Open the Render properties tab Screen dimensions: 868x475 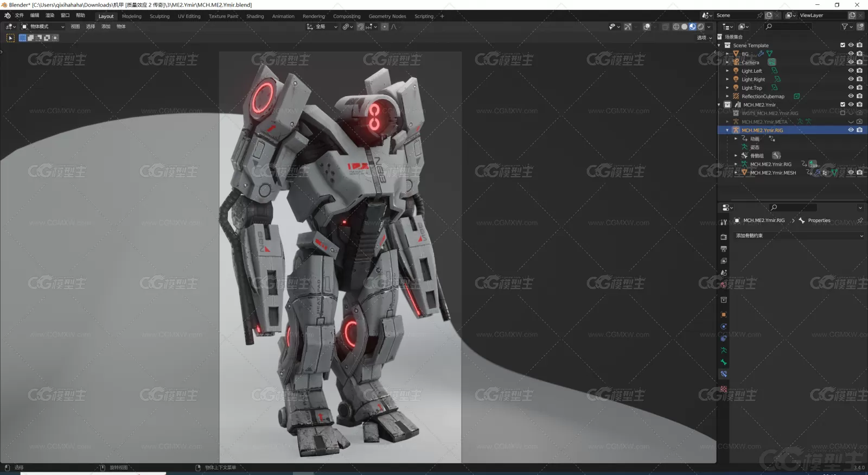coord(724,237)
